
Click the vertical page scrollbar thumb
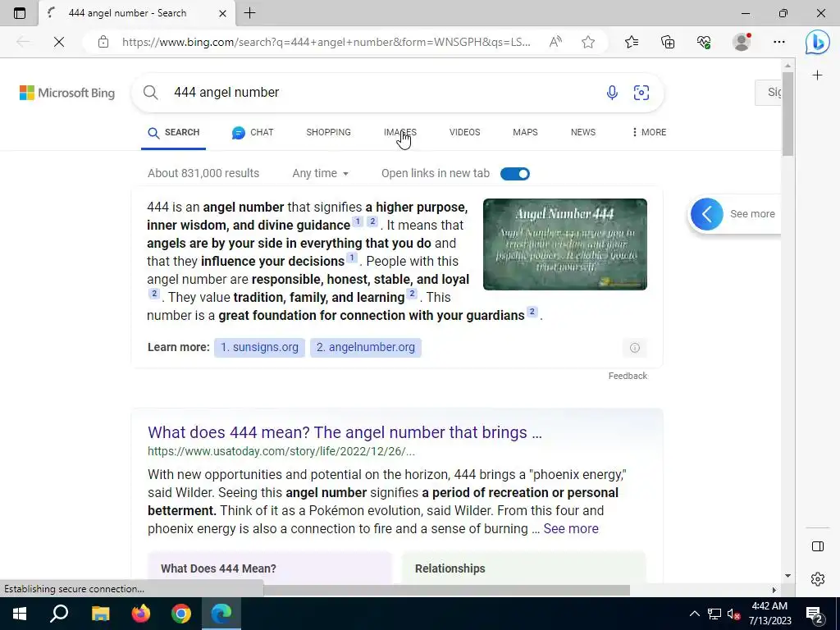click(787, 114)
